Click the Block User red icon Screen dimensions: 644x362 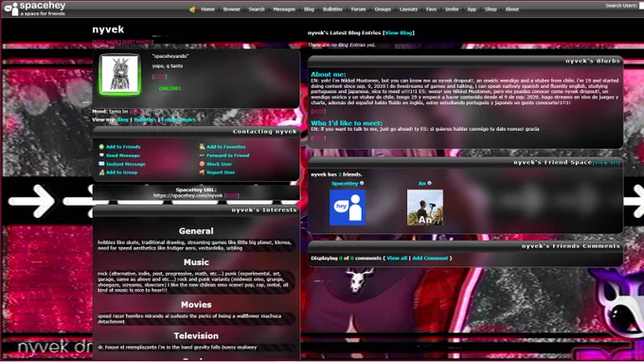click(x=202, y=164)
